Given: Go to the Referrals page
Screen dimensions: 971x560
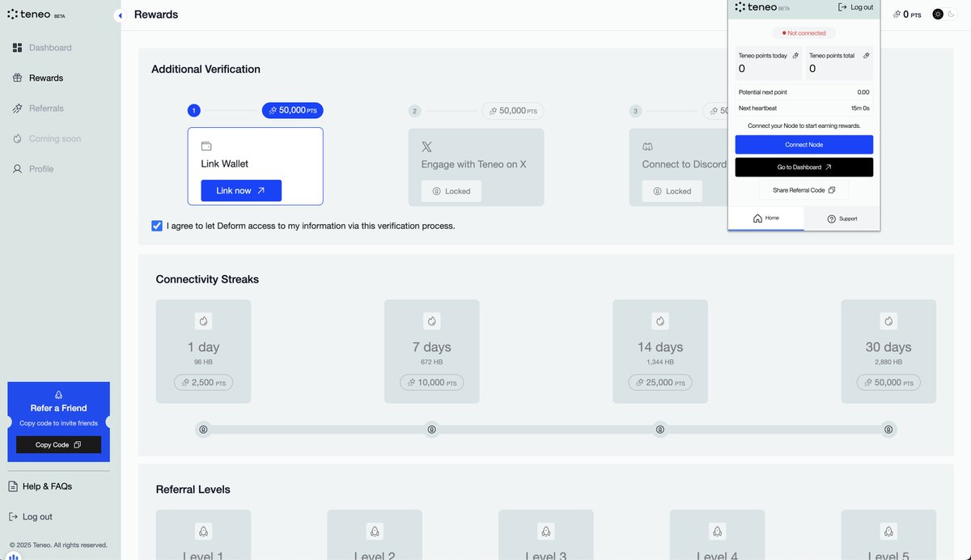Looking at the screenshot, I should click(38, 108).
